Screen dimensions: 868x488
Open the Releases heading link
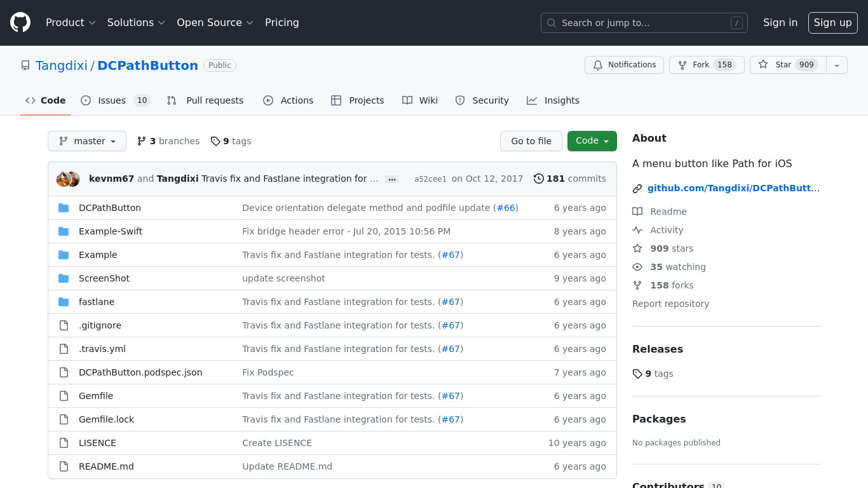pos(658,349)
